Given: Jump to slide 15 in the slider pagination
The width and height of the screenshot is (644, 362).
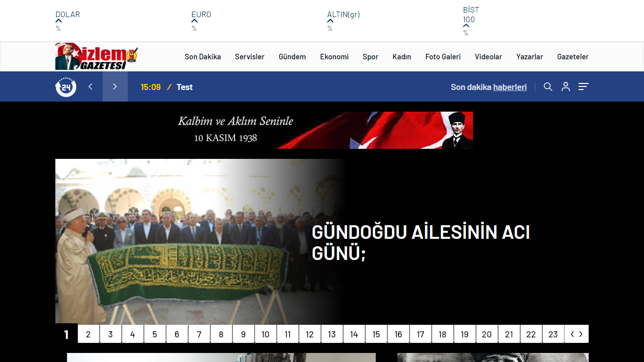Looking at the screenshot, I should tap(376, 333).
